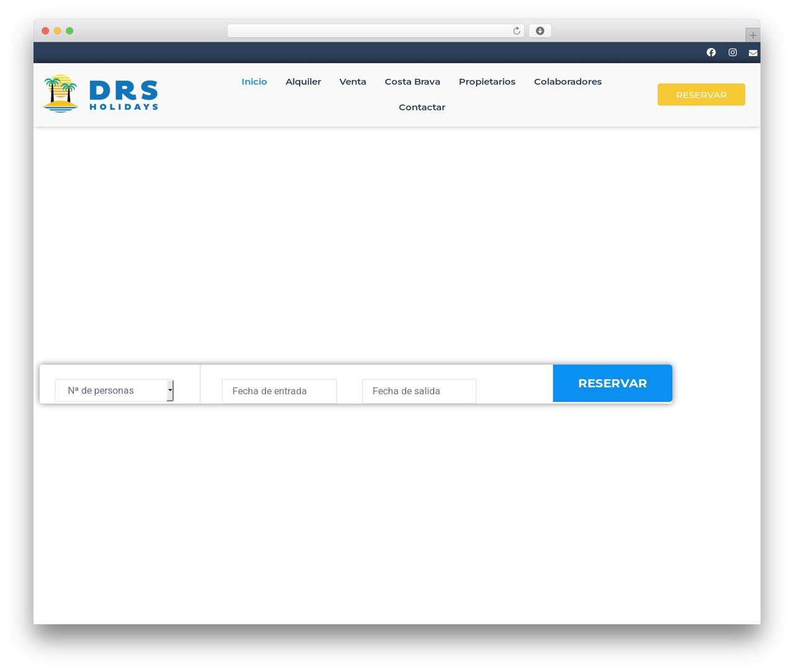Click the yellow RESERVAR button
The height and width of the screenshot is (672, 794).
click(701, 94)
